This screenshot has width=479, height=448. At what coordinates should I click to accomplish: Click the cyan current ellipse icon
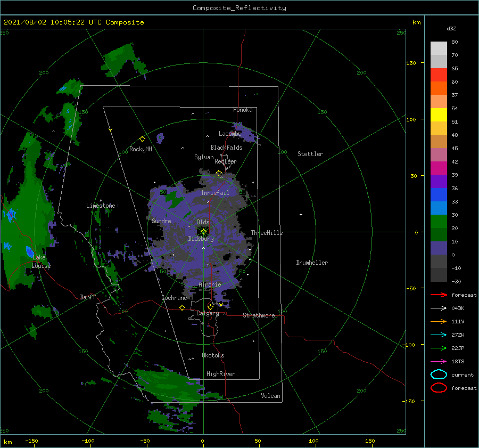(x=439, y=374)
